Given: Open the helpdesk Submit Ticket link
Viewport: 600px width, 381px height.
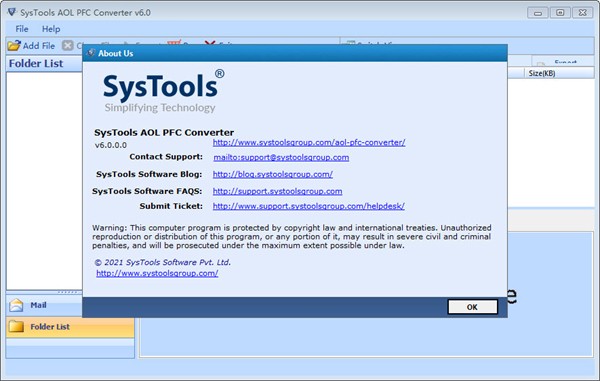Looking at the screenshot, I should coord(308,206).
